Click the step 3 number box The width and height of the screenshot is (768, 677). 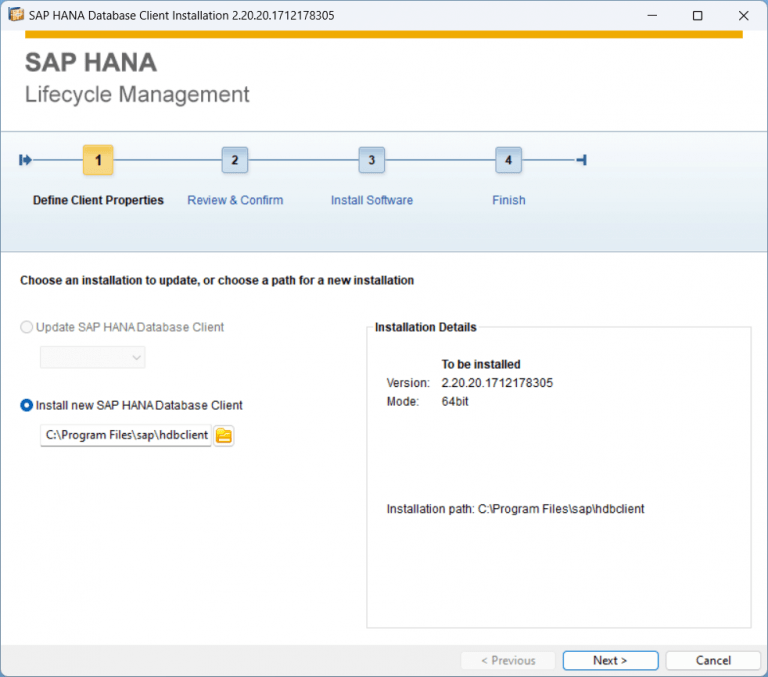(371, 160)
